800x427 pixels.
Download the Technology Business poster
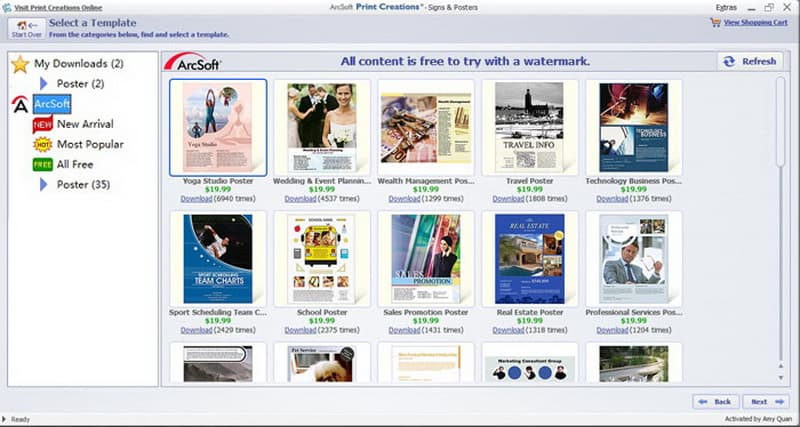[612, 199]
